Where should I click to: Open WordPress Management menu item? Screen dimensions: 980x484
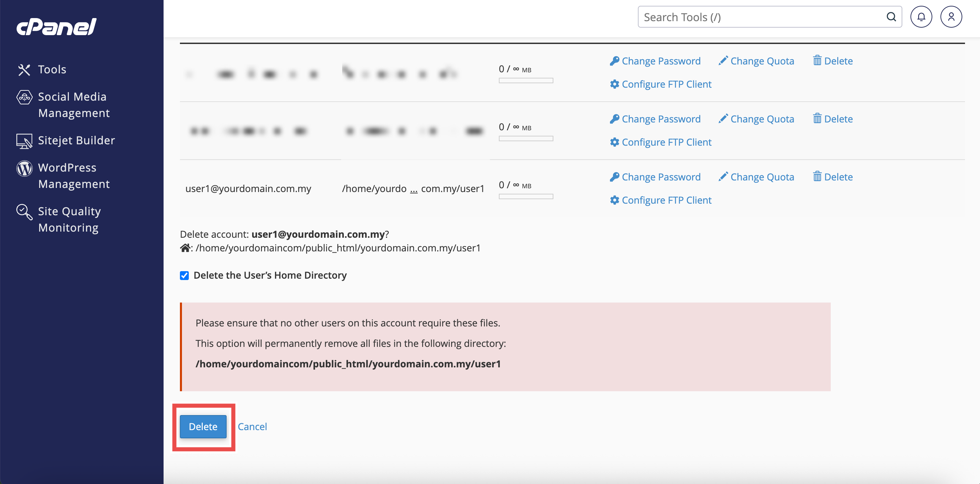(x=74, y=176)
